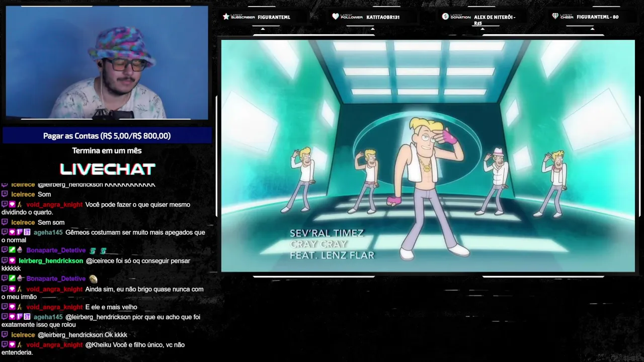Click heart badge on leirberg_hendrickson's message
The width and height of the screenshot is (644, 362).
point(12,260)
